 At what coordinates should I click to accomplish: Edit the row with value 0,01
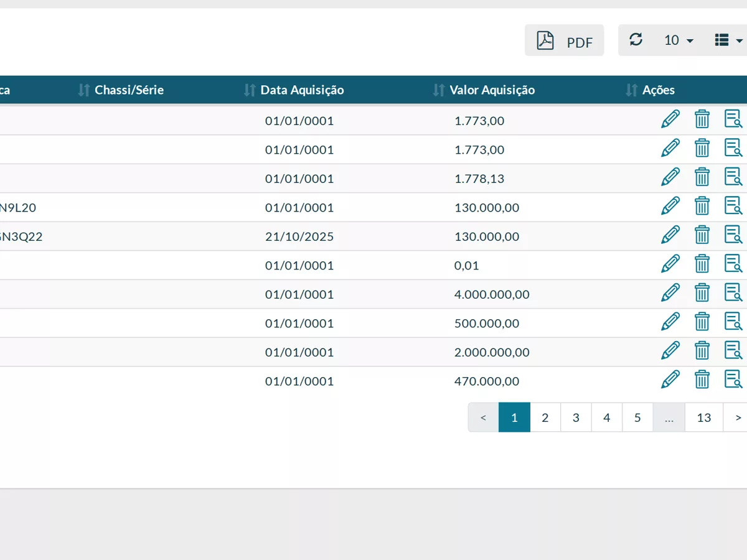tap(670, 264)
